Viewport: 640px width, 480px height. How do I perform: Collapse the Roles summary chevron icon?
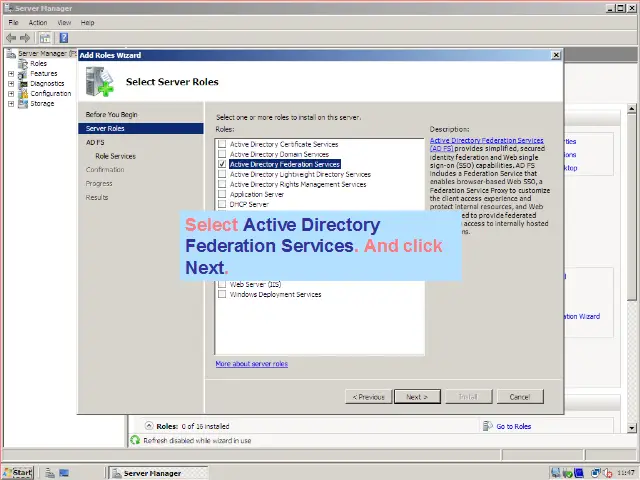tap(149, 426)
